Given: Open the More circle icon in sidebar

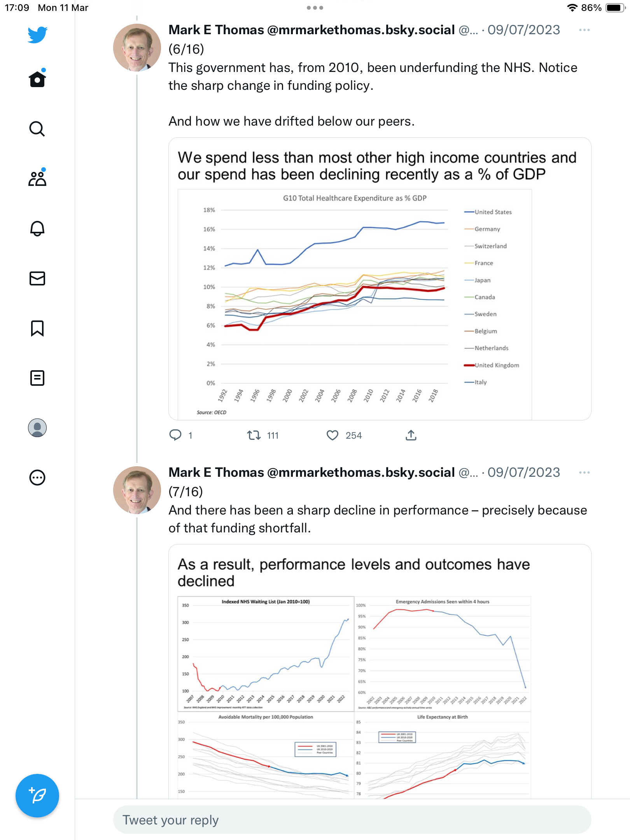Looking at the screenshot, I should click(x=37, y=478).
